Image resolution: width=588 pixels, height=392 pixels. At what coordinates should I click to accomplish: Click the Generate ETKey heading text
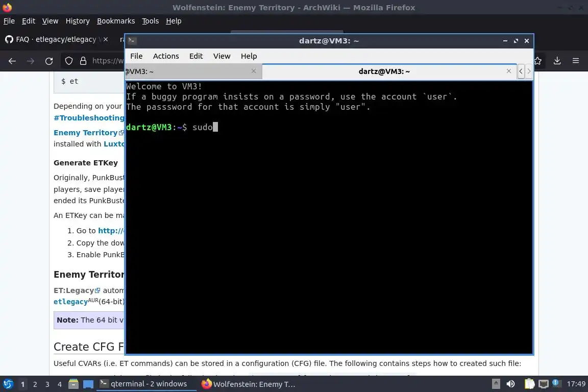(x=86, y=163)
